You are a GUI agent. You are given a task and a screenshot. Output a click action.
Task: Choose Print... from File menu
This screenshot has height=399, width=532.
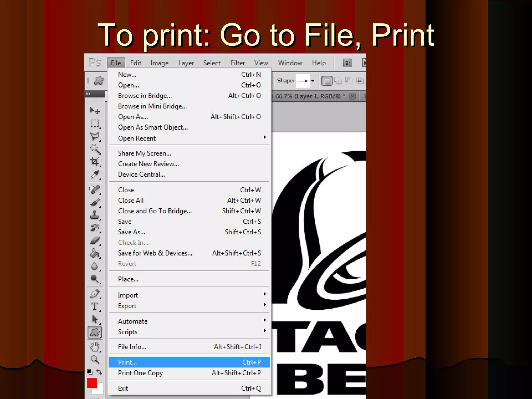pos(189,362)
